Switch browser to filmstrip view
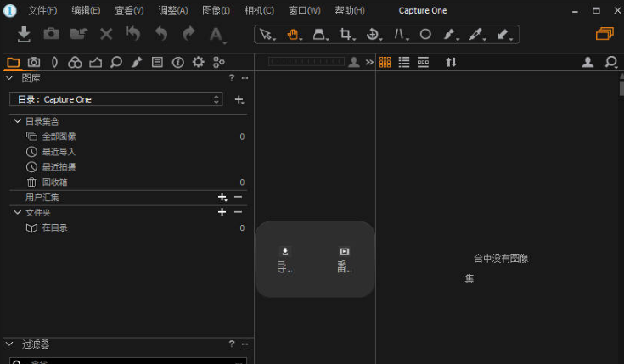Image resolution: width=624 pixels, height=364 pixels. 423,62
